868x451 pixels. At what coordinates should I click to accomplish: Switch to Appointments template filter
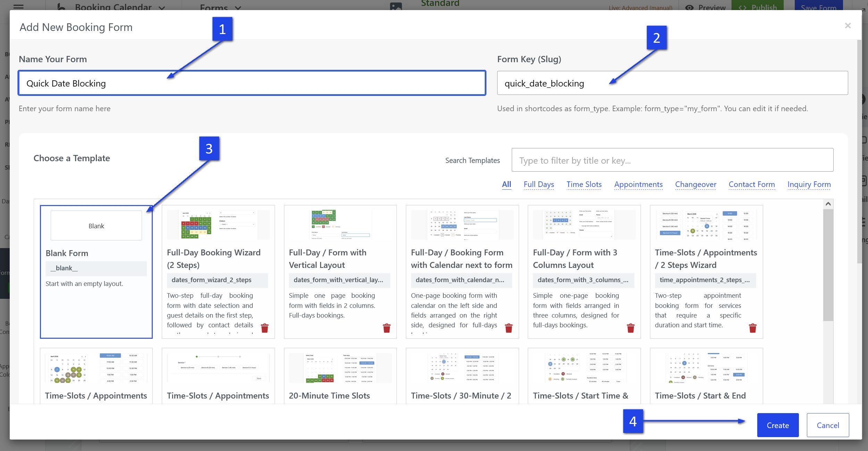(x=638, y=184)
